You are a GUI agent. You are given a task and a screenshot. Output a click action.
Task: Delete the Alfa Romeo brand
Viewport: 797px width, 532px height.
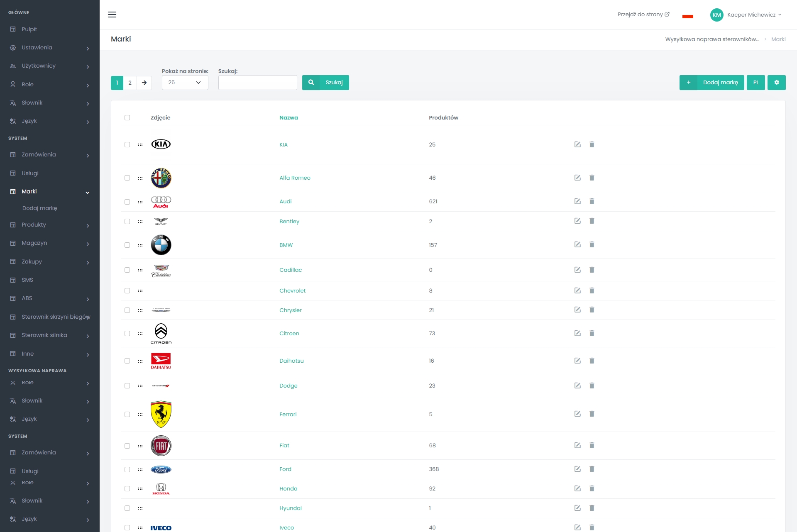(592, 178)
